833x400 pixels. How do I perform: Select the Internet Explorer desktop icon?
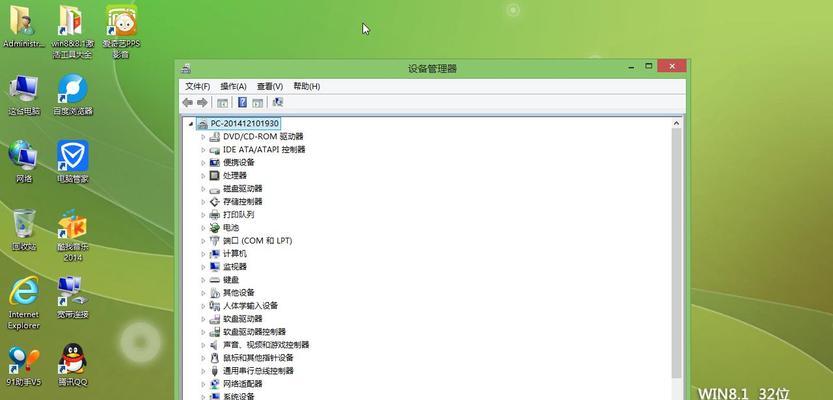(x=24, y=303)
